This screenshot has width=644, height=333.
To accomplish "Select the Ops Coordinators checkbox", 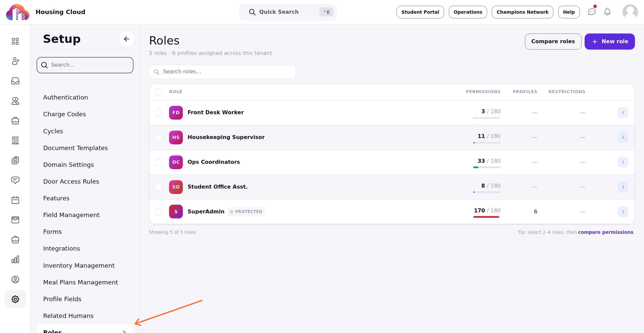I will tap(159, 162).
